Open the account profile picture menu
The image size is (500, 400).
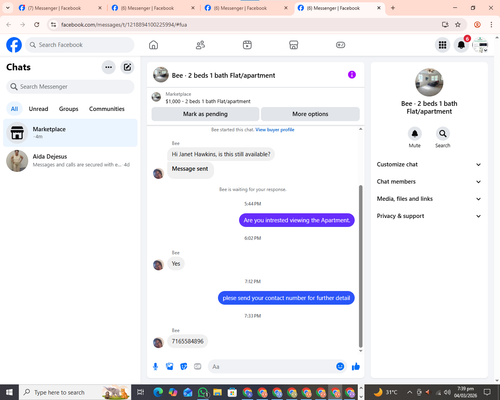(x=480, y=45)
